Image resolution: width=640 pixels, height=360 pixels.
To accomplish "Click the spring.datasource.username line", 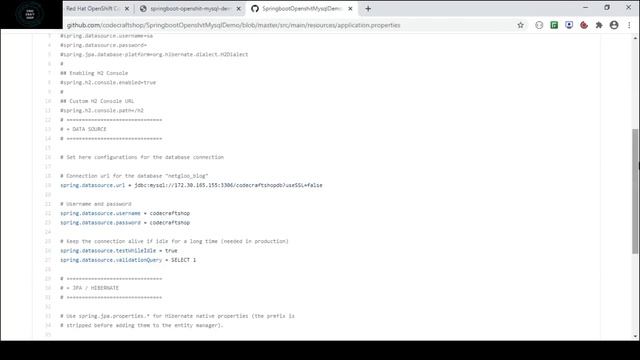I will point(125,213).
